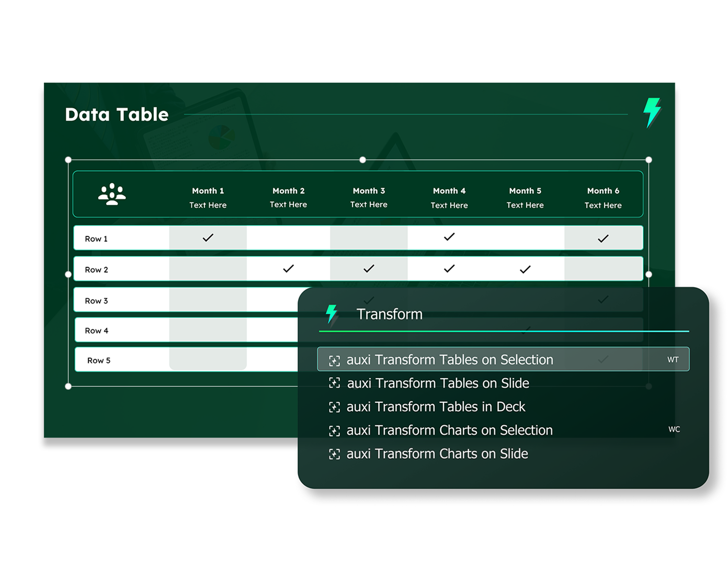Choose auxi Transform Charts on Slide
Screen dimensions: 728x565
pyautogui.click(x=437, y=454)
